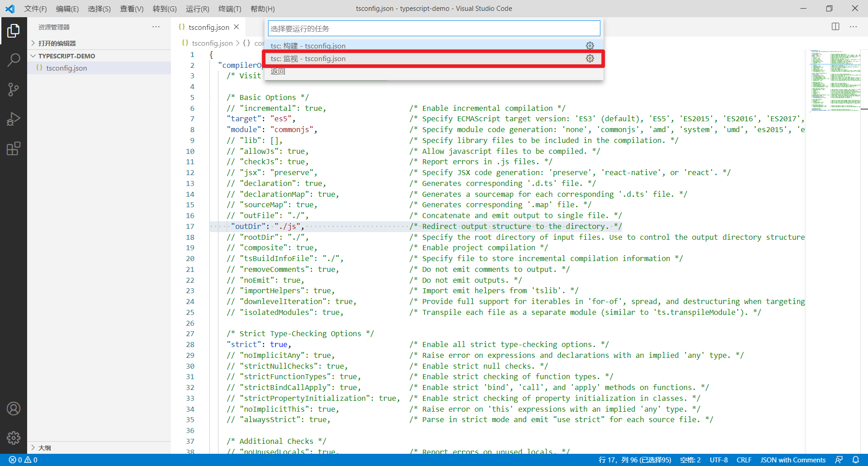868x466 pixels.
Task: Click the "module" property on line 8
Action: pos(244,129)
